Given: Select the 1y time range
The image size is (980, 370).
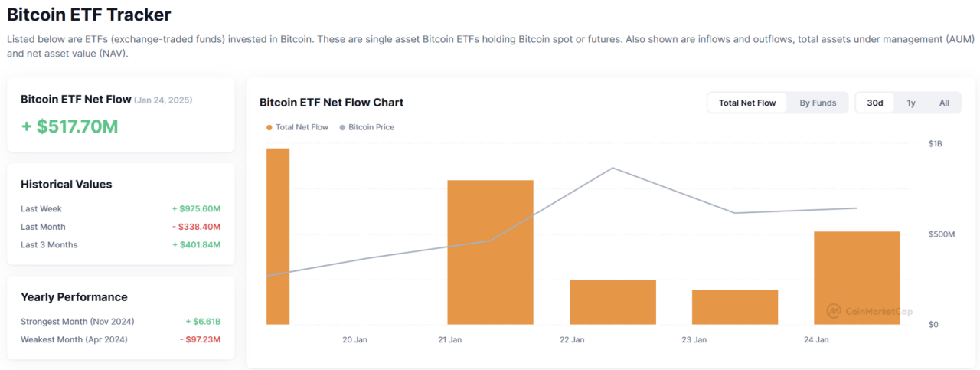Looking at the screenshot, I should tap(911, 103).
